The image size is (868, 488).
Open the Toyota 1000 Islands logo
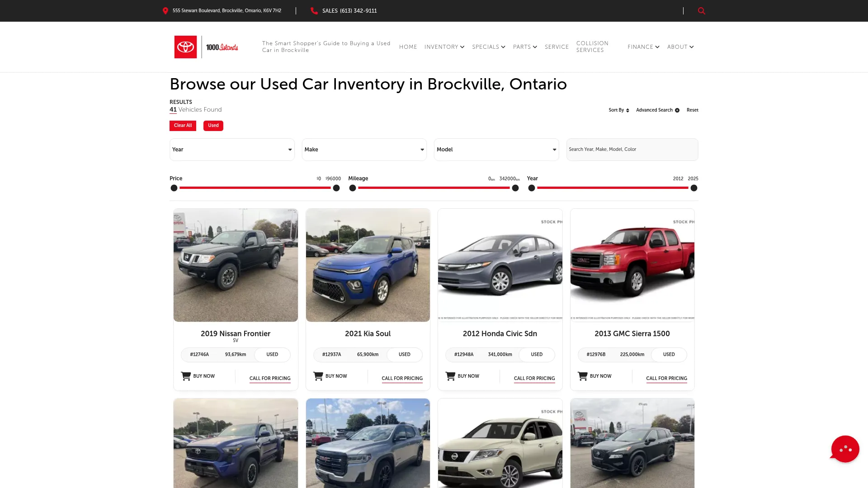click(x=206, y=47)
